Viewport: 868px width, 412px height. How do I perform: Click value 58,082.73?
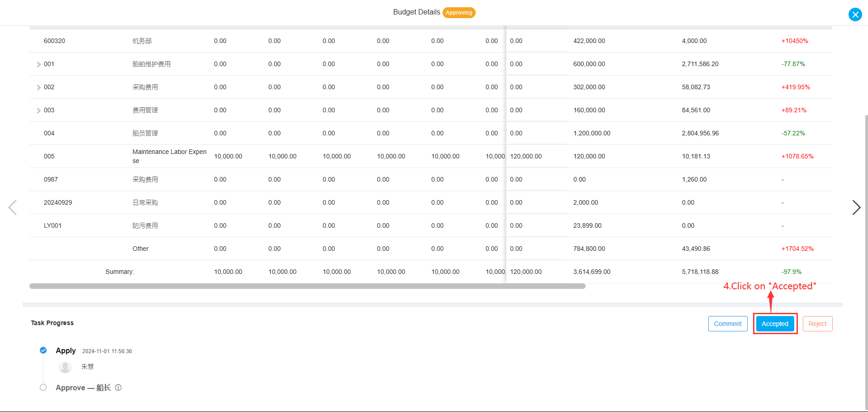click(x=696, y=87)
